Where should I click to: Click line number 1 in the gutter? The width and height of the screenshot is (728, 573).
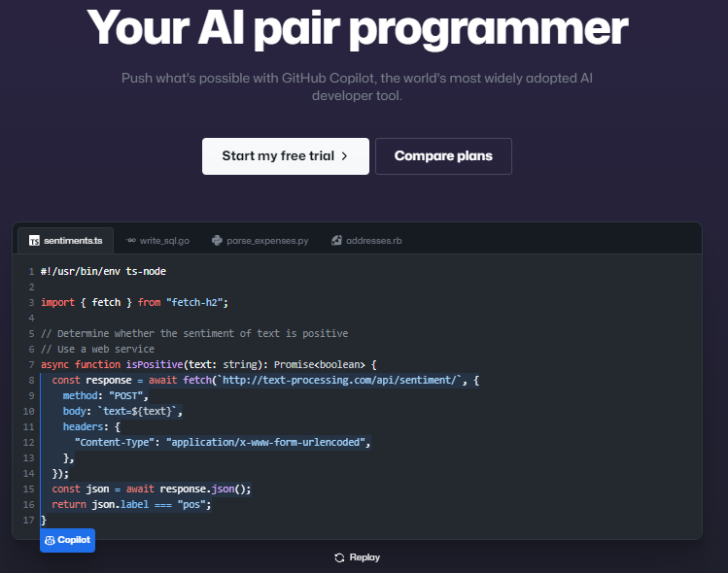[31, 271]
